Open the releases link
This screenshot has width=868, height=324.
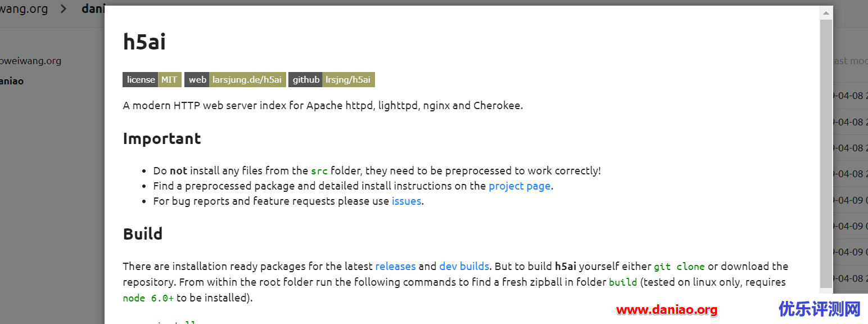pos(395,266)
